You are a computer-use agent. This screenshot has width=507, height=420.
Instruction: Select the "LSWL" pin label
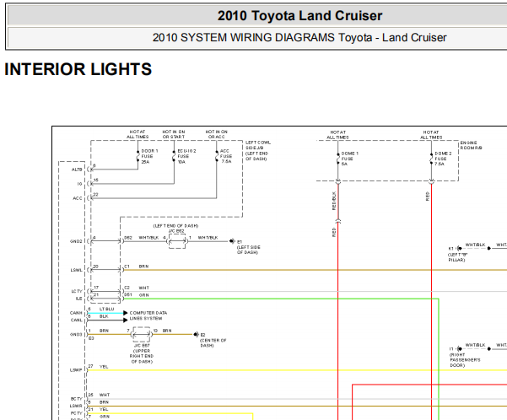[76, 270]
